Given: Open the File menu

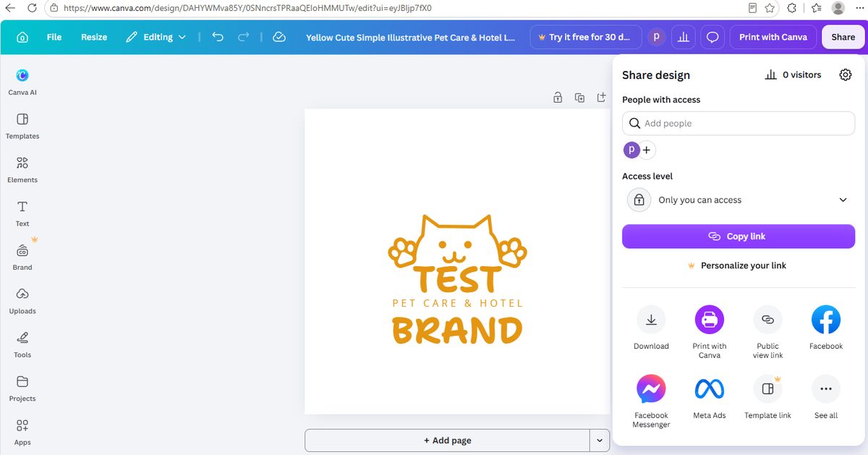Looking at the screenshot, I should 54,37.
